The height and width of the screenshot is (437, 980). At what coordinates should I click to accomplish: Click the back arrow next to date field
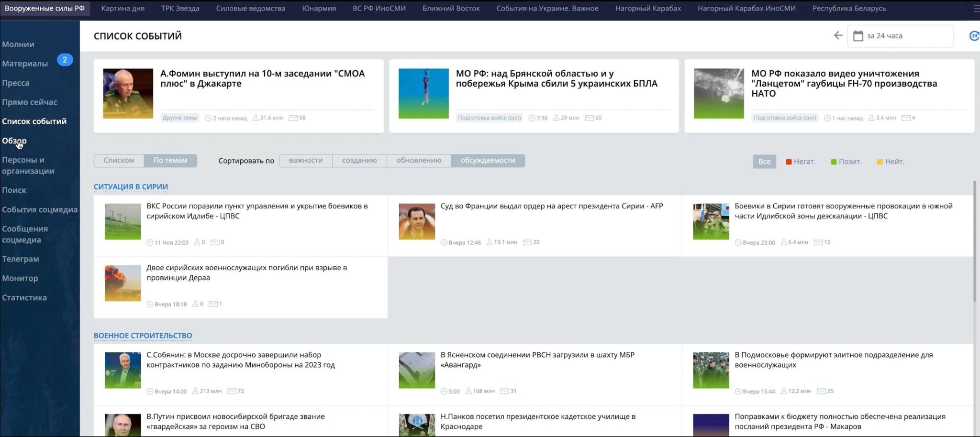click(x=838, y=36)
